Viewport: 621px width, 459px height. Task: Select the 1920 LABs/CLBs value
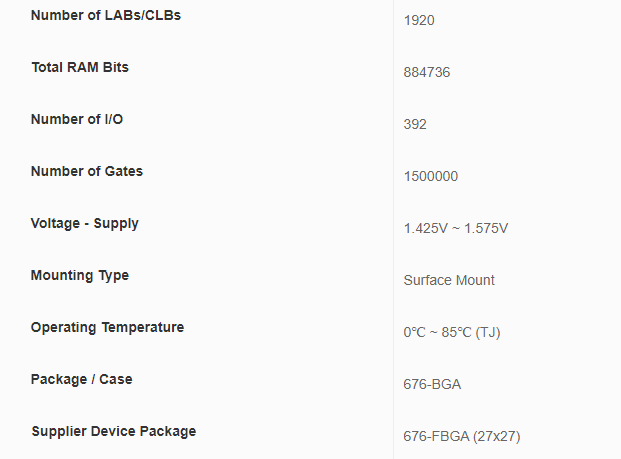click(419, 20)
